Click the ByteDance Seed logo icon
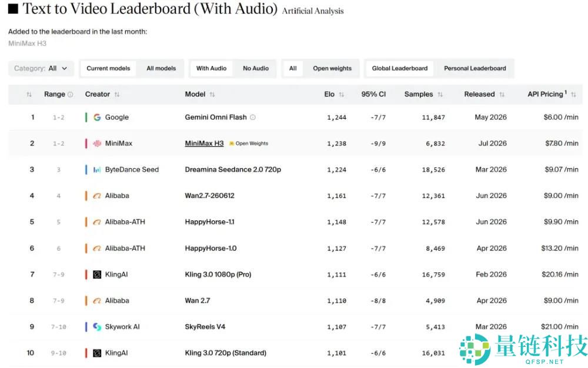 pyautogui.click(x=97, y=170)
